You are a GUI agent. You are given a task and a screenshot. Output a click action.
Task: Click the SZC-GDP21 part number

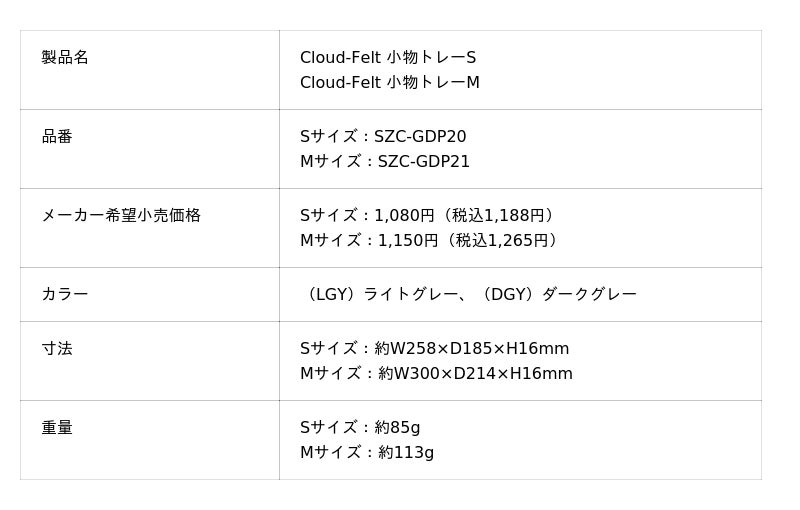tap(424, 161)
